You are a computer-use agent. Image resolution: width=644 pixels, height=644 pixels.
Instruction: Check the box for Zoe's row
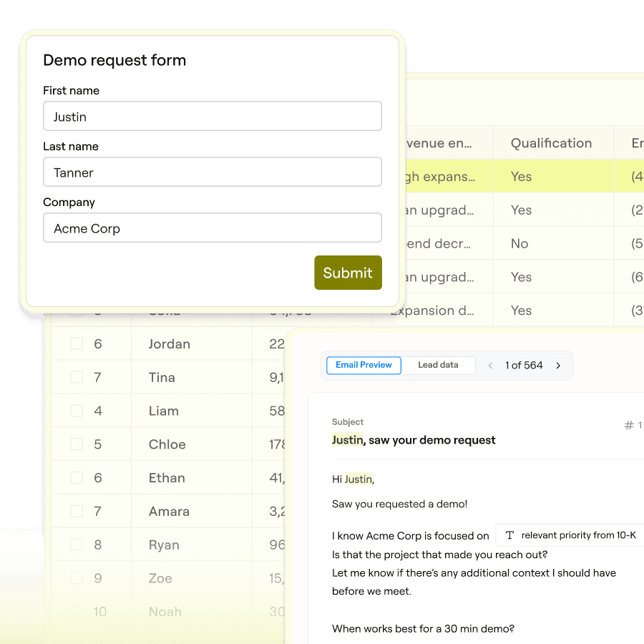(77, 578)
